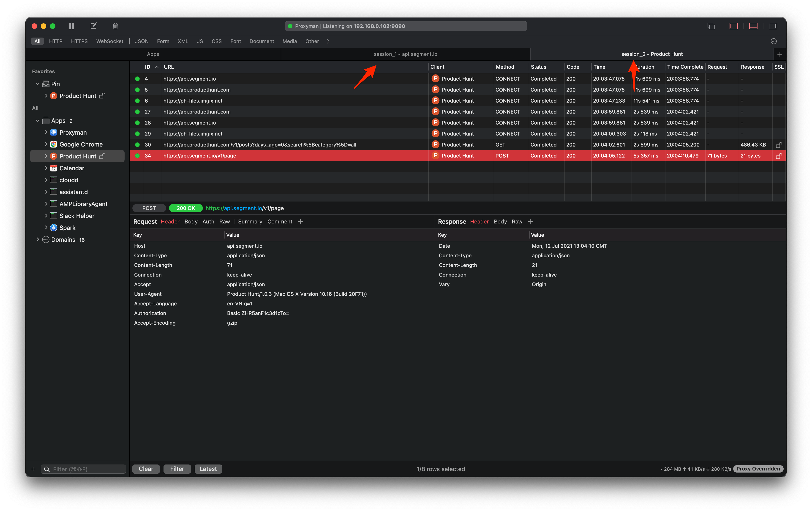Select the Spark app in the sidebar
This screenshot has width=812, height=511.
pyautogui.click(x=68, y=228)
